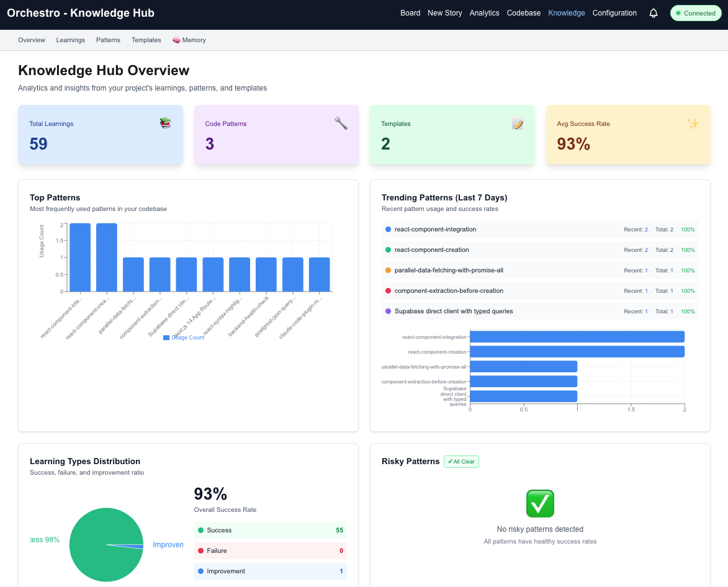Screen dimensions: 728x587
Task: Click the red Failure dot in the legend
Action: [x=200, y=550]
